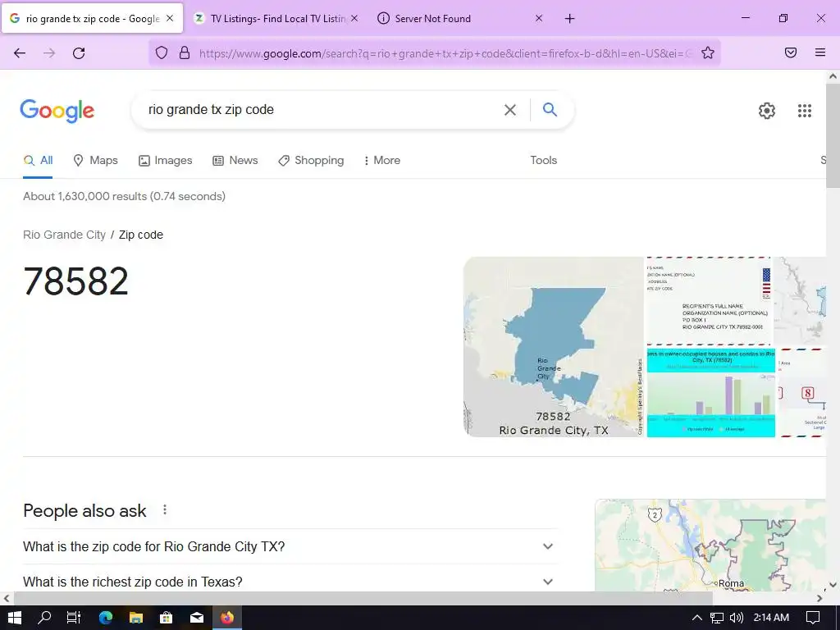The width and height of the screenshot is (840, 630).
Task: Select the All results tab
Action: (x=38, y=160)
